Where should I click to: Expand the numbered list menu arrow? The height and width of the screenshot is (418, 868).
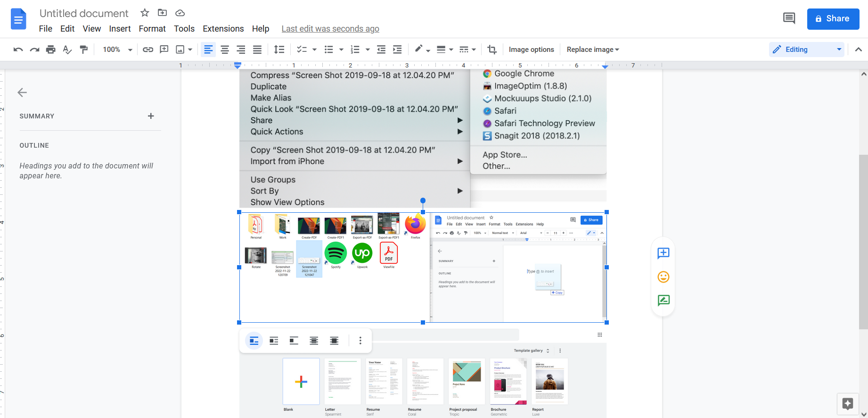368,50
